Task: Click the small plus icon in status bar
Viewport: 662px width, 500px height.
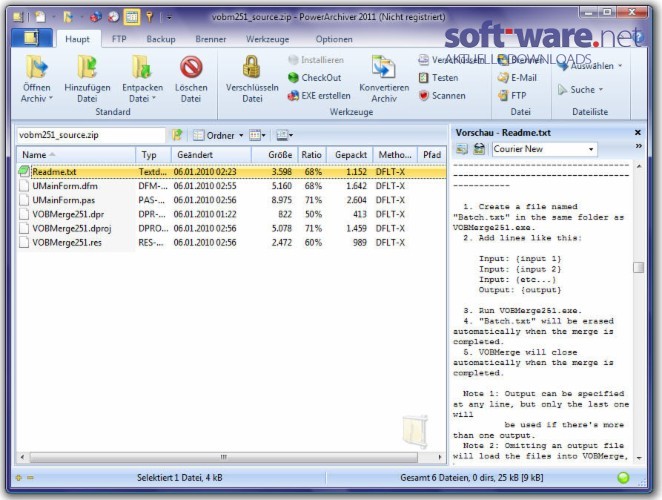Action: point(19,478)
